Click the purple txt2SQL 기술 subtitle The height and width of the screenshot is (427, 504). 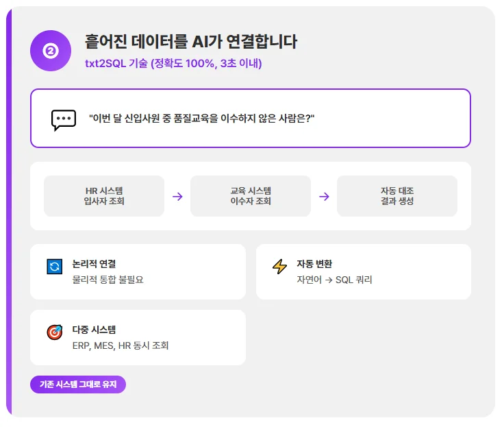(173, 64)
